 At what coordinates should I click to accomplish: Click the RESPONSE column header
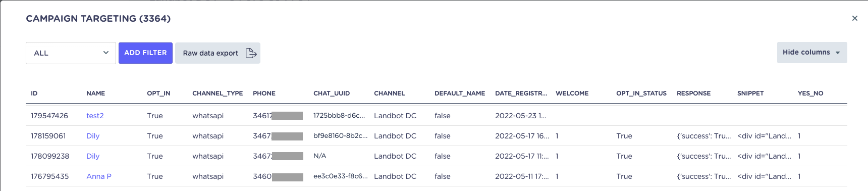[694, 93]
